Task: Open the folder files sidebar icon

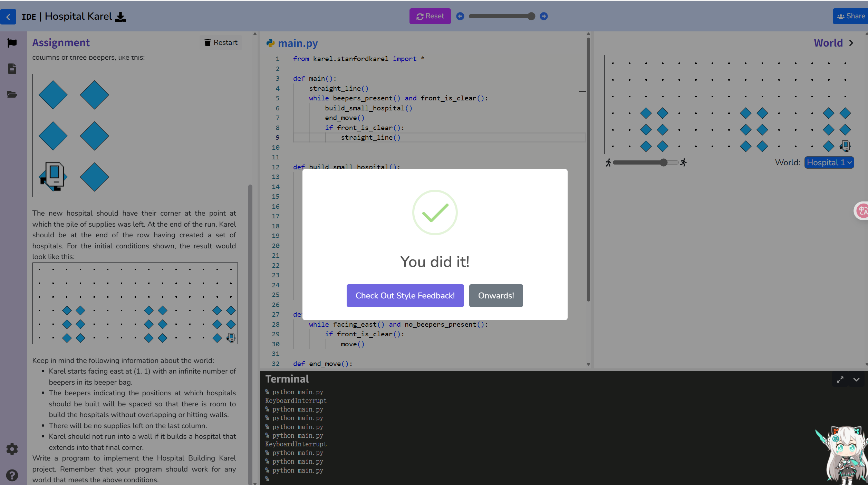Action: tap(12, 95)
